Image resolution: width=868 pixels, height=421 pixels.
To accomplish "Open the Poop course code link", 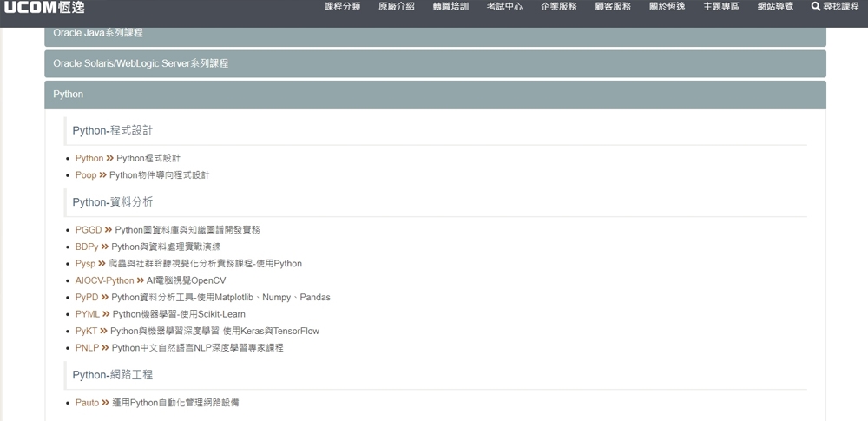I will [86, 175].
